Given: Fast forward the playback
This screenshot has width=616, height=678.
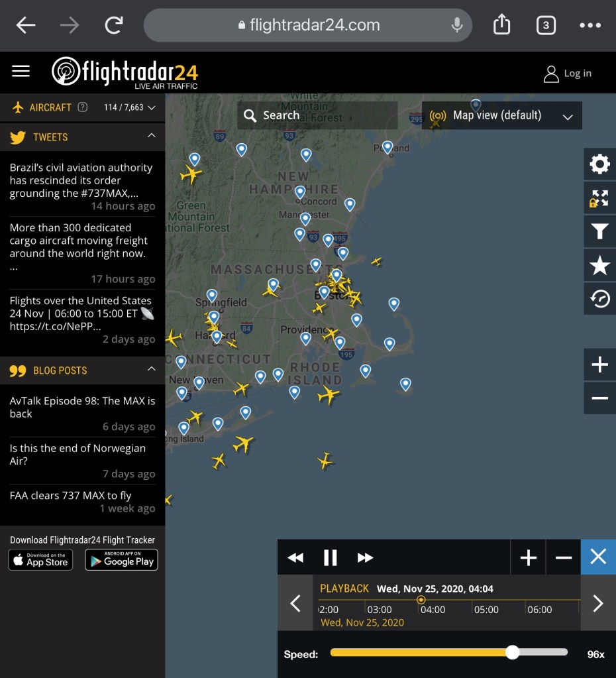Looking at the screenshot, I should point(365,558).
